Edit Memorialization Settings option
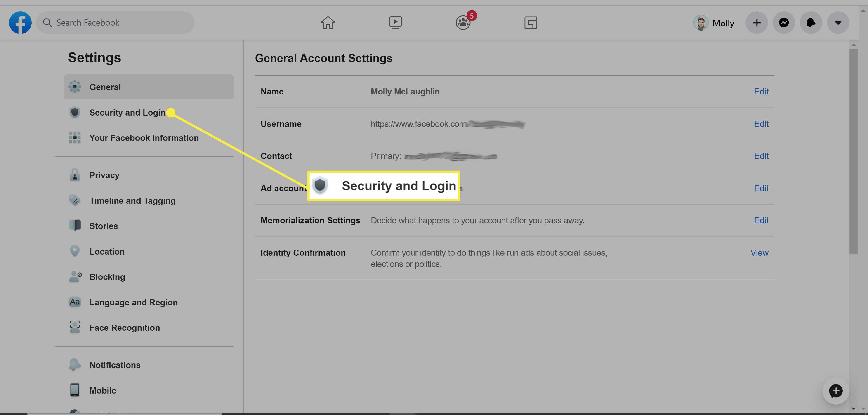 pyautogui.click(x=761, y=220)
